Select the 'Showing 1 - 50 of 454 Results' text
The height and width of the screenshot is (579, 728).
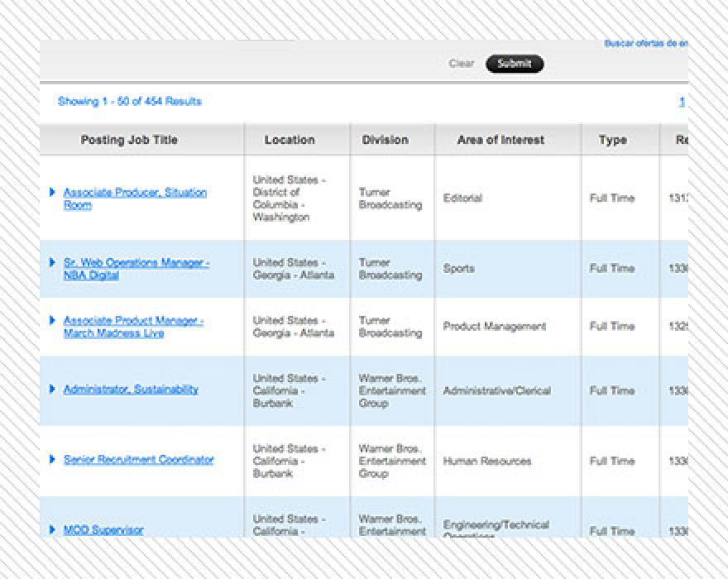130,101
